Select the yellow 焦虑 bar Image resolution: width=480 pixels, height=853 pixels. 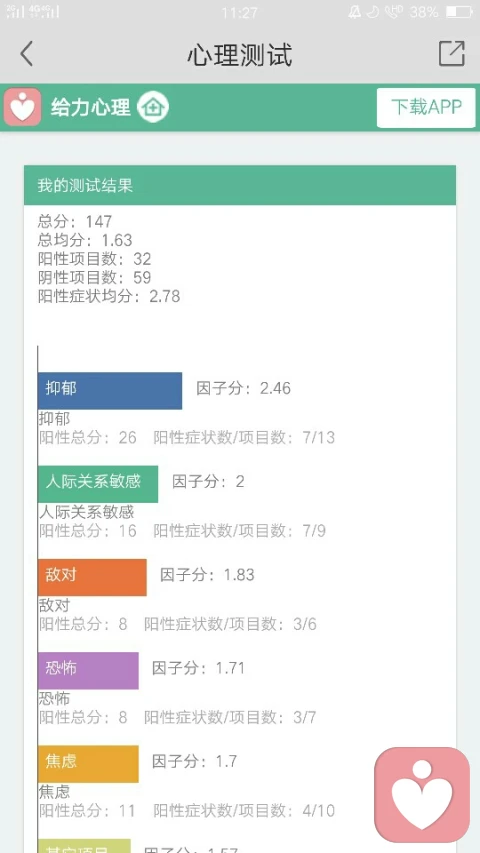[x=88, y=764]
